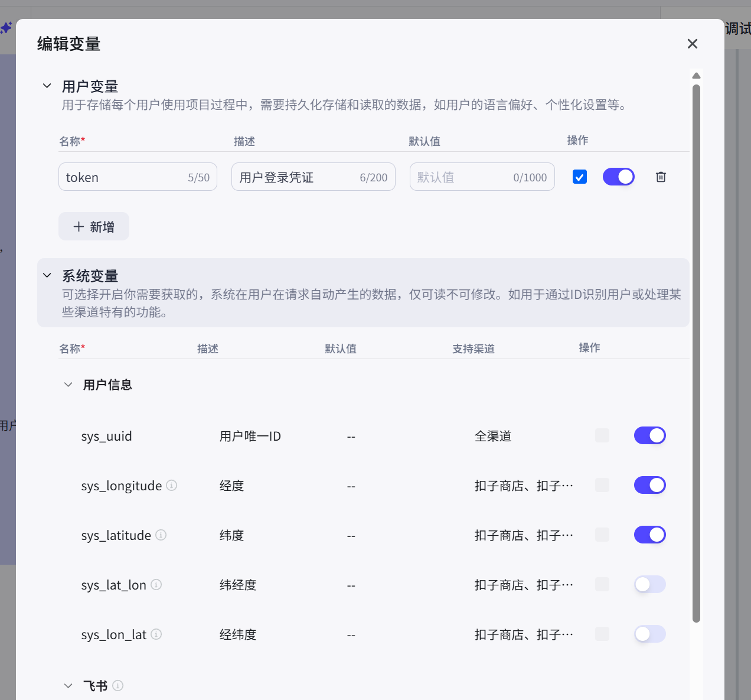Delete the token variable row

[661, 177]
